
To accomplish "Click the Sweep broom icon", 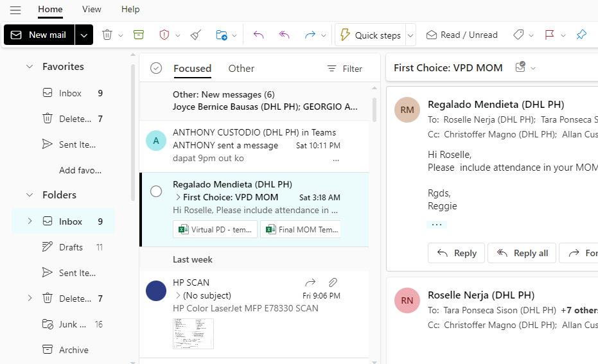I will coord(196,35).
